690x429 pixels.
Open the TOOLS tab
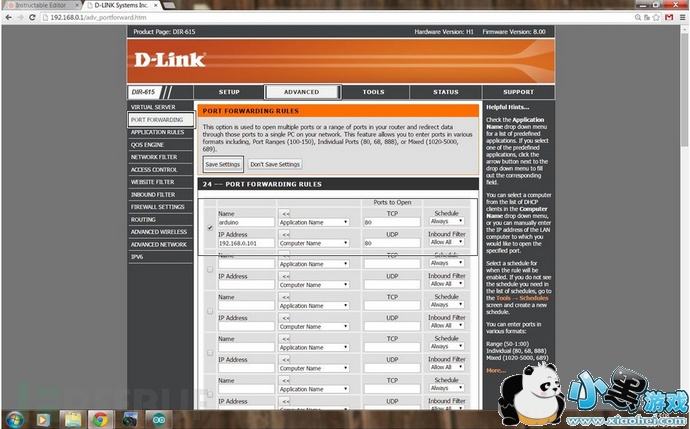click(x=374, y=92)
